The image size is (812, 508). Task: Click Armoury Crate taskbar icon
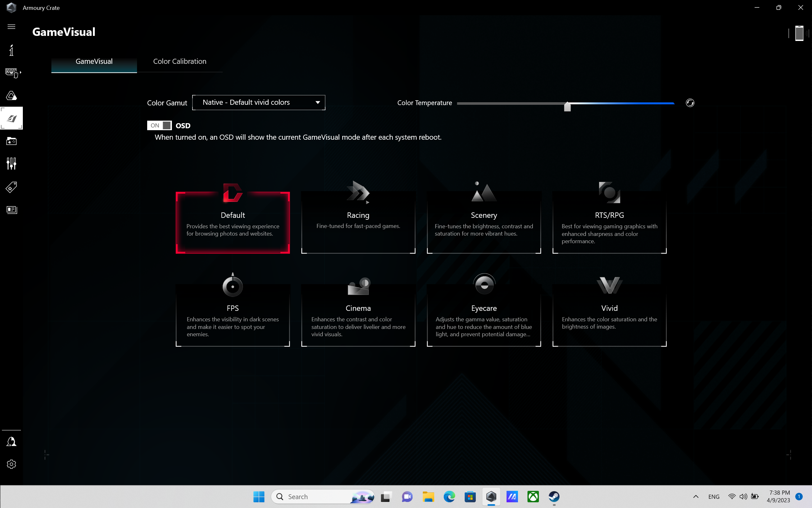coord(491,497)
